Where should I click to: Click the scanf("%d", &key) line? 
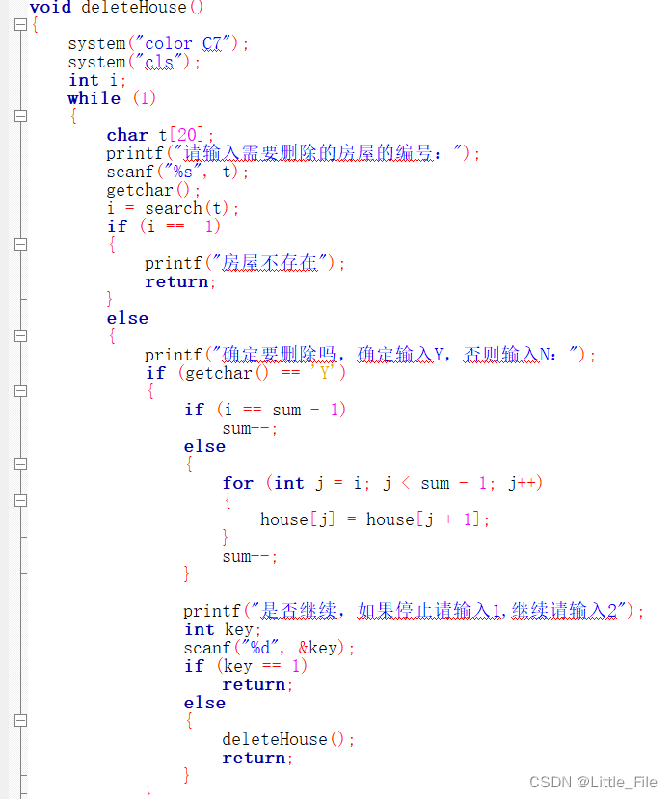[269, 648]
